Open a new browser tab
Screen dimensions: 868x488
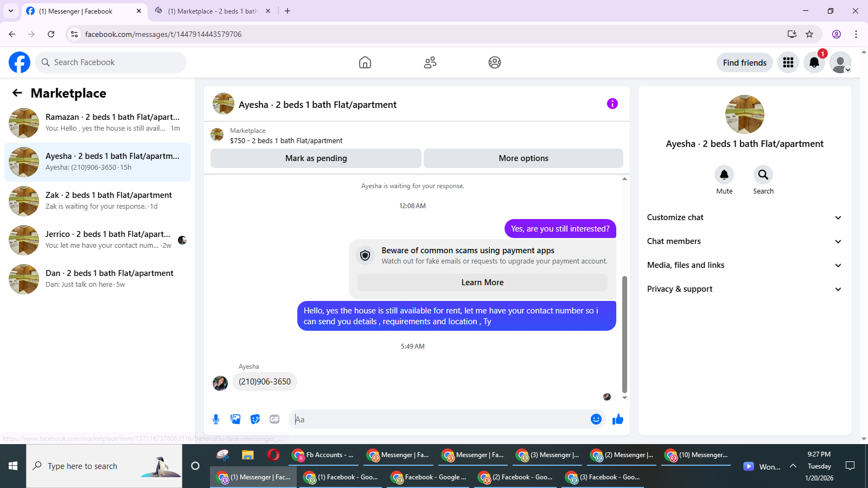[x=288, y=11]
